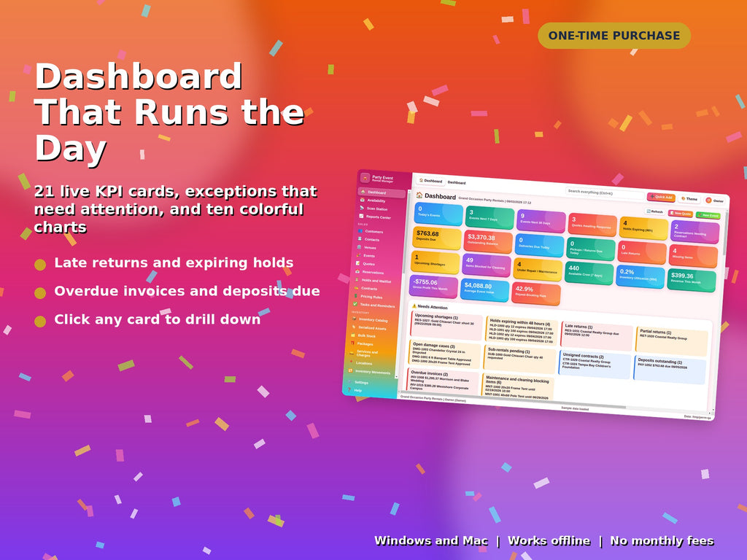Open the Today's Events KPI card

click(x=438, y=214)
